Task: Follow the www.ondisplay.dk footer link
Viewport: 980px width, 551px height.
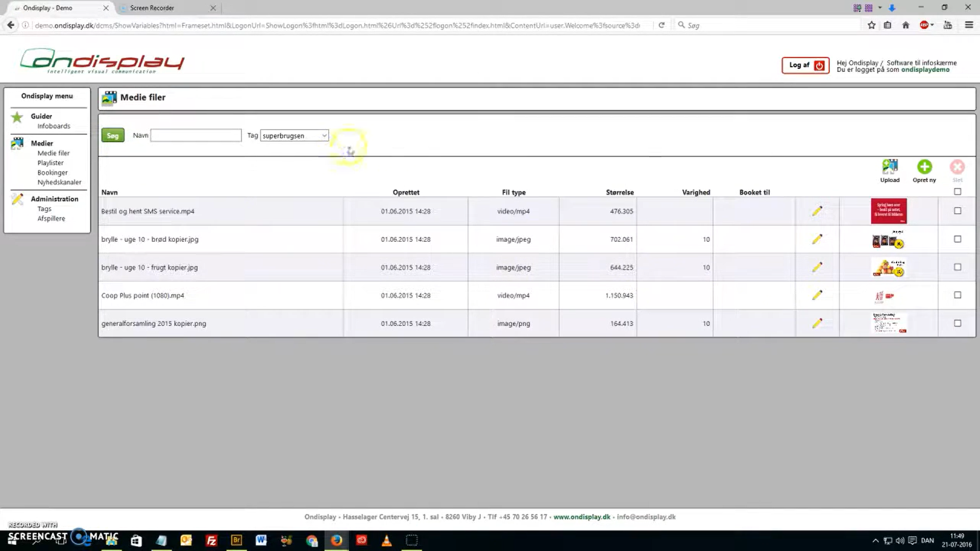Action: pos(582,517)
